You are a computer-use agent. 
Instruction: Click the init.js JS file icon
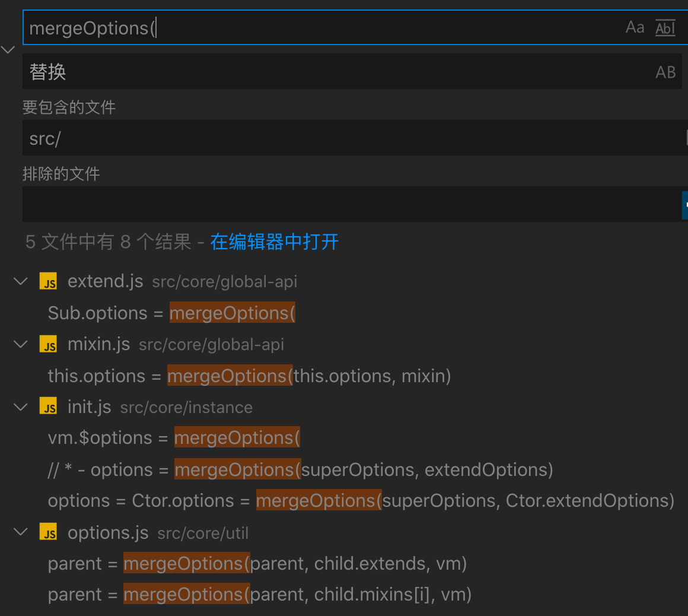click(x=49, y=407)
